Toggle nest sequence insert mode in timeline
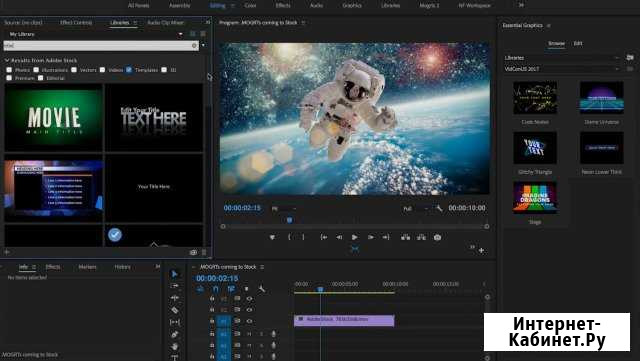This screenshot has height=361, width=640. coord(200,289)
